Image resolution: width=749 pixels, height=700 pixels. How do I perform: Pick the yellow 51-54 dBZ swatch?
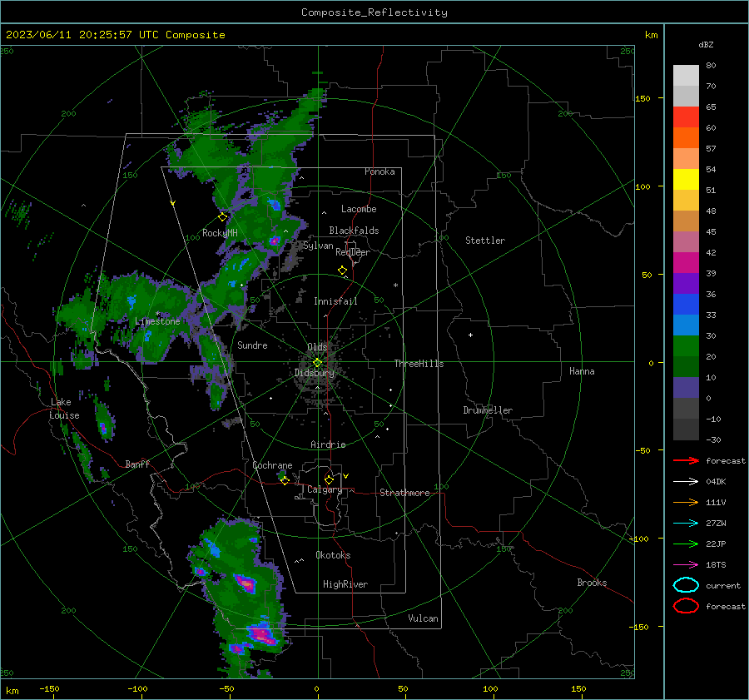(686, 180)
